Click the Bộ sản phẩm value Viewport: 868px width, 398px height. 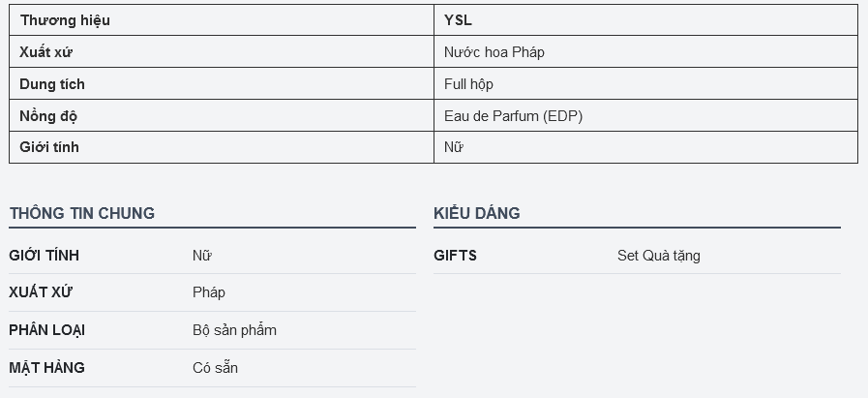[x=235, y=330]
